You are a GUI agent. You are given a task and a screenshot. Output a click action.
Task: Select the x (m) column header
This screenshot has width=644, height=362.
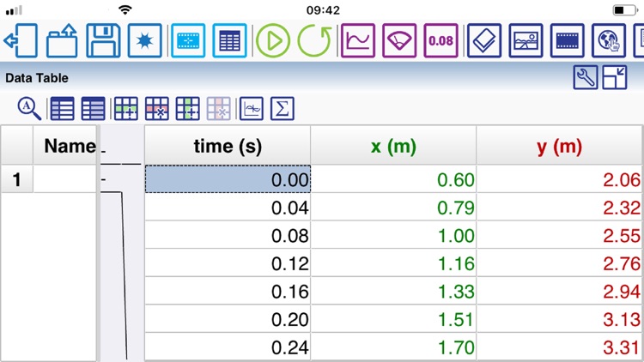[x=393, y=146]
